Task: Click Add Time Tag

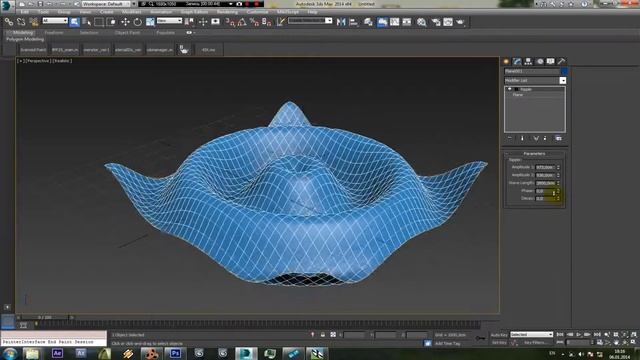Action: 448,344
